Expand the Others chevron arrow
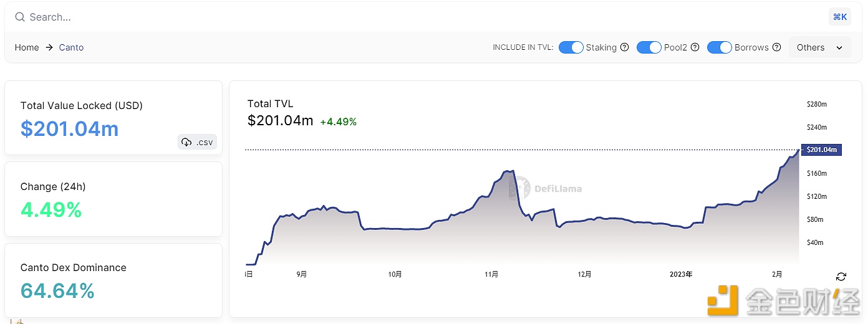 click(x=839, y=48)
